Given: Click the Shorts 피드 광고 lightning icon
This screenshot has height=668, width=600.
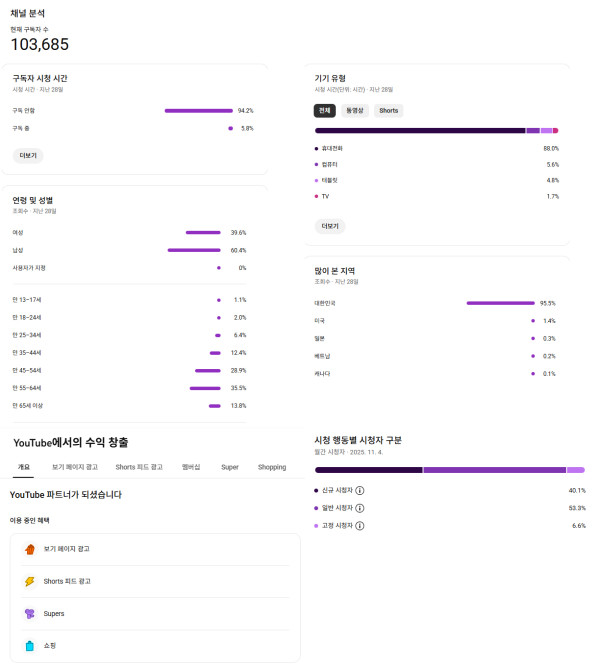Looking at the screenshot, I should coord(29,581).
